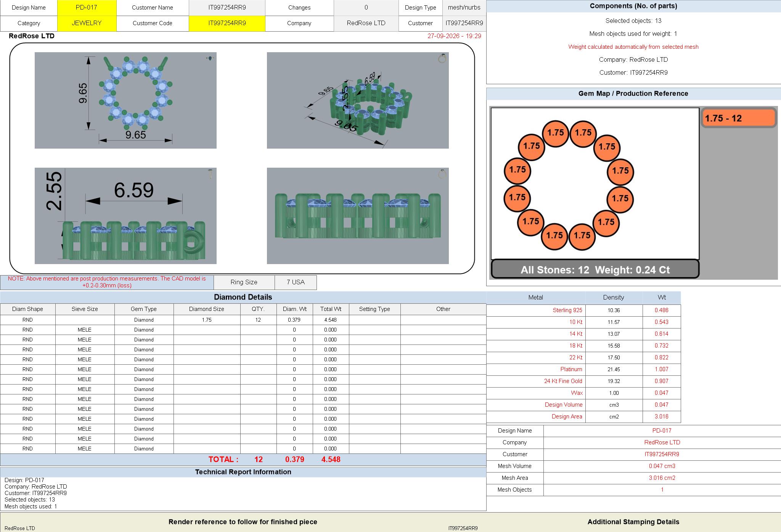Select the front view thumbnail without dimensions
This screenshot has height=532, width=781.
click(x=358, y=216)
